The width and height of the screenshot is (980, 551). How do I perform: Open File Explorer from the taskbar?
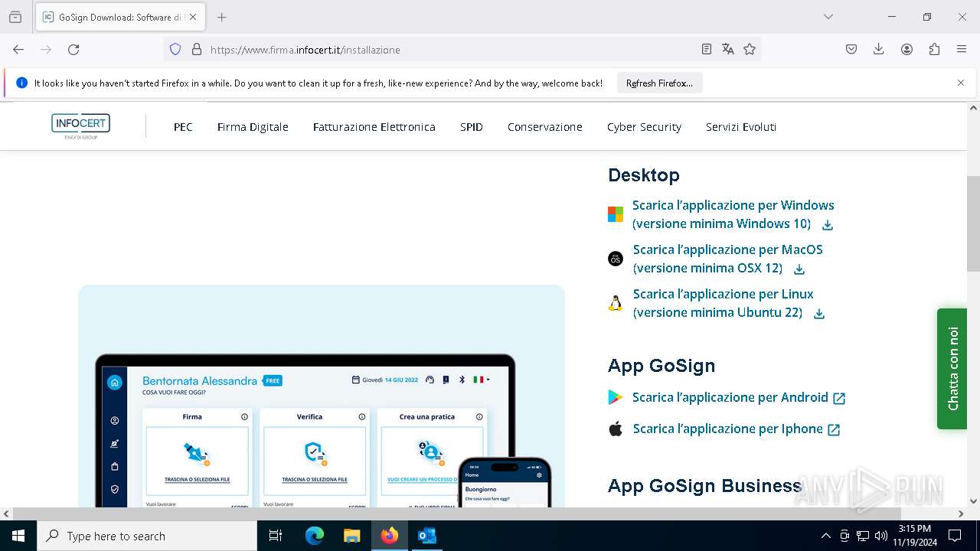click(x=352, y=536)
